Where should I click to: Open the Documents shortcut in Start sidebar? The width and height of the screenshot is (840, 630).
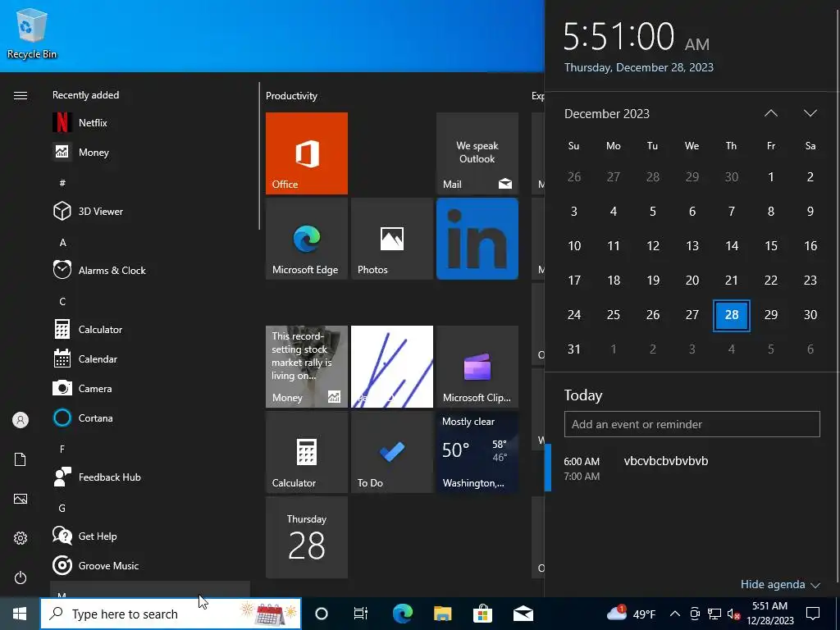(x=21, y=459)
